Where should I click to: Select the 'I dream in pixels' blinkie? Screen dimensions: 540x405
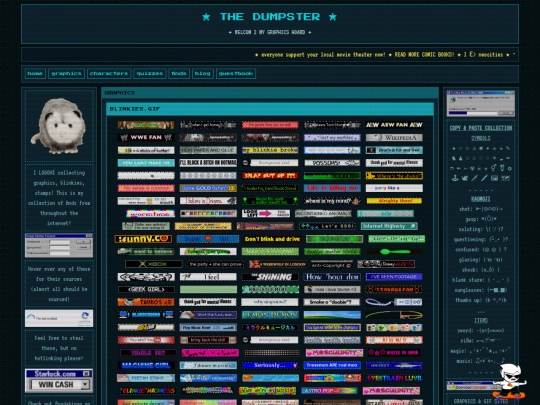(208, 365)
